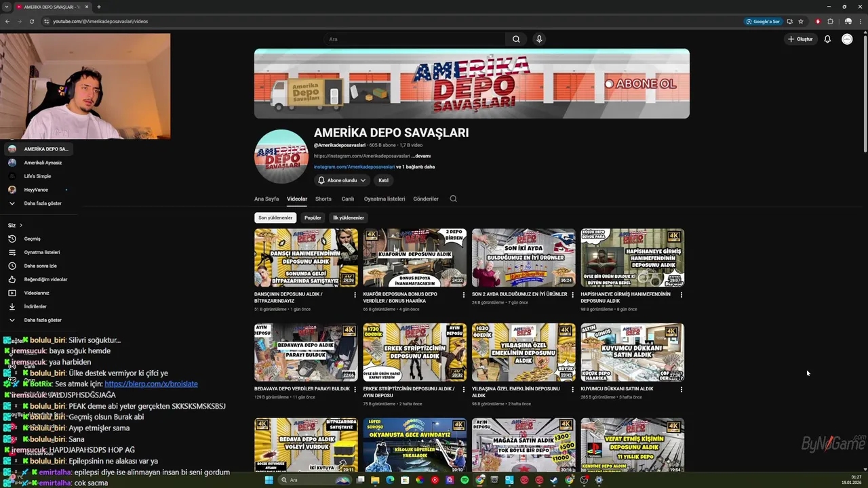Screen dimensions: 868x488
Task: Click the red extension icon in toolbar
Action: coord(818,21)
